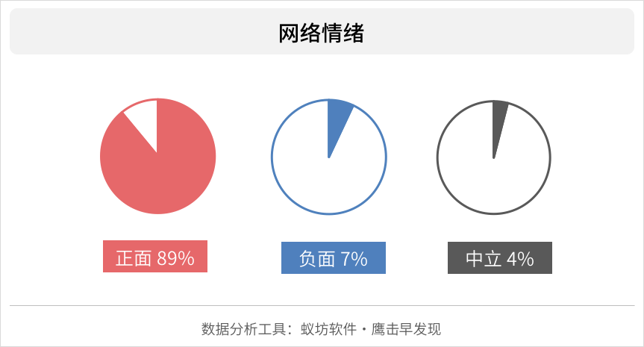Click the red 正面 89% label
This screenshot has height=347, width=644.
click(155, 256)
